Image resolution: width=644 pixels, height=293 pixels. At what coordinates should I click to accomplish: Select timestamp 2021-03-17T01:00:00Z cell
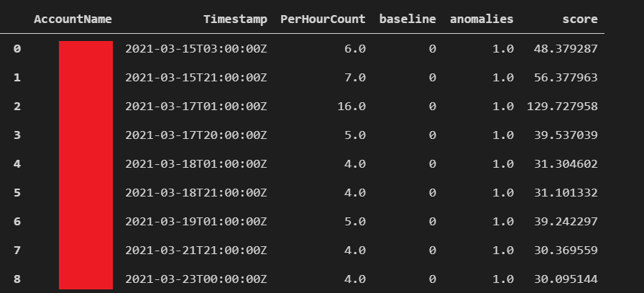pos(195,107)
